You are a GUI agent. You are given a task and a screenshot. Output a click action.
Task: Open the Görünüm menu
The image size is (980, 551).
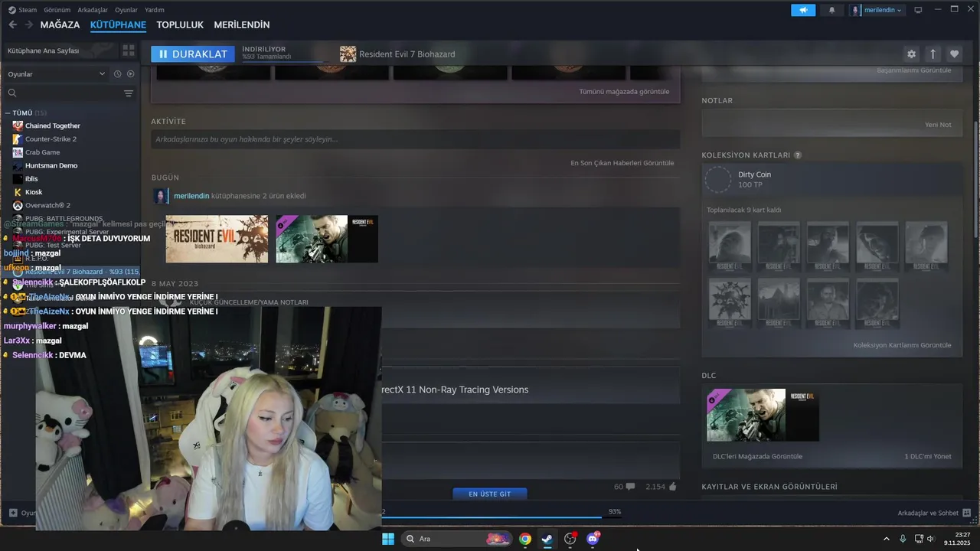pos(57,10)
